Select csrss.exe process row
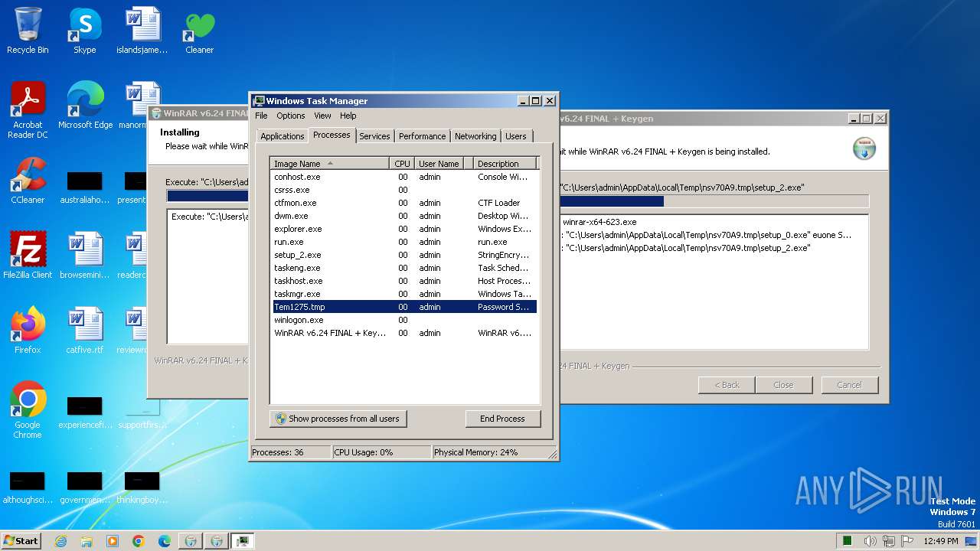Image resolution: width=980 pixels, height=551 pixels. click(x=403, y=190)
